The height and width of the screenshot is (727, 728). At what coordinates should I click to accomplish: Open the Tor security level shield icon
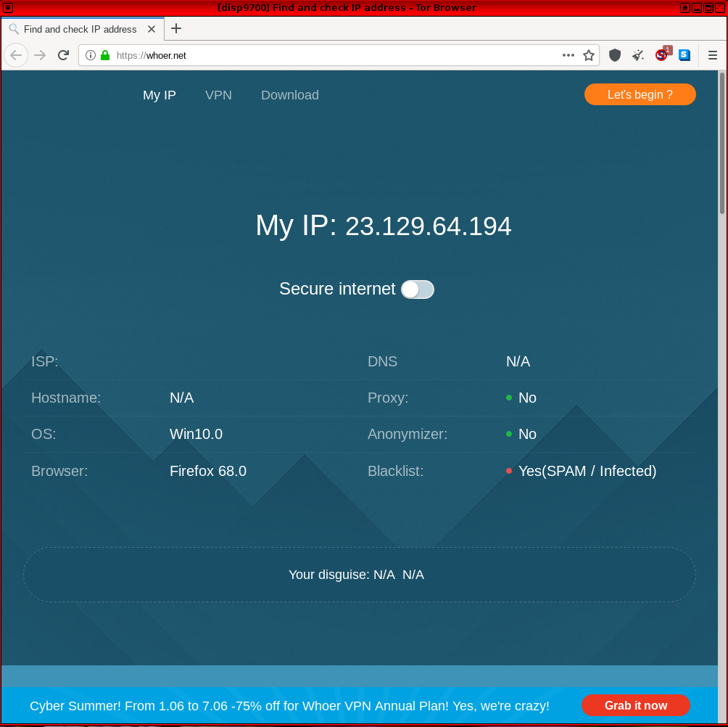pos(615,55)
